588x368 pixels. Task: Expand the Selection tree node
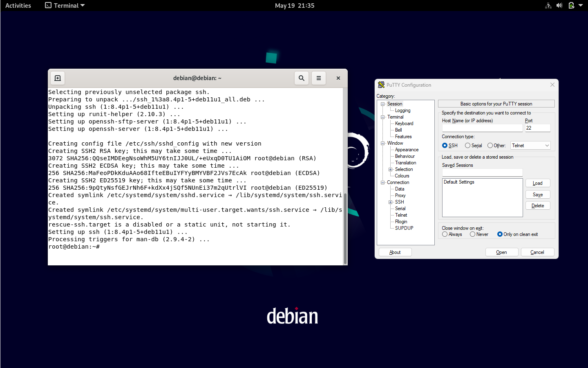(x=391, y=169)
